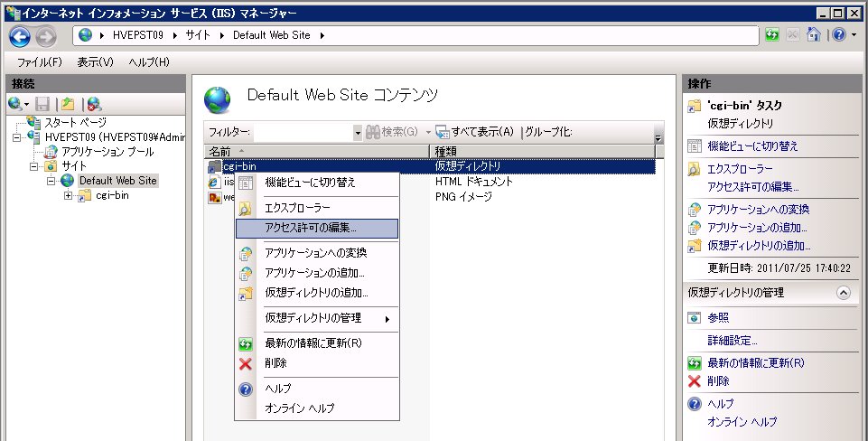This screenshot has height=441, width=868.
Task: Click the red X 削除 icon in context menu
Action: click(x=246, y=363)
